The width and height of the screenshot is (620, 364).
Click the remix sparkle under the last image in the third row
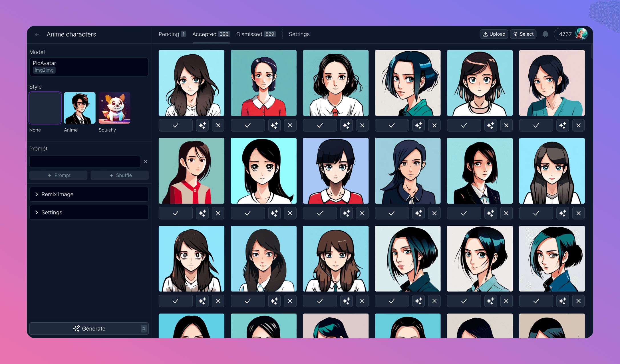pos(563,301)
